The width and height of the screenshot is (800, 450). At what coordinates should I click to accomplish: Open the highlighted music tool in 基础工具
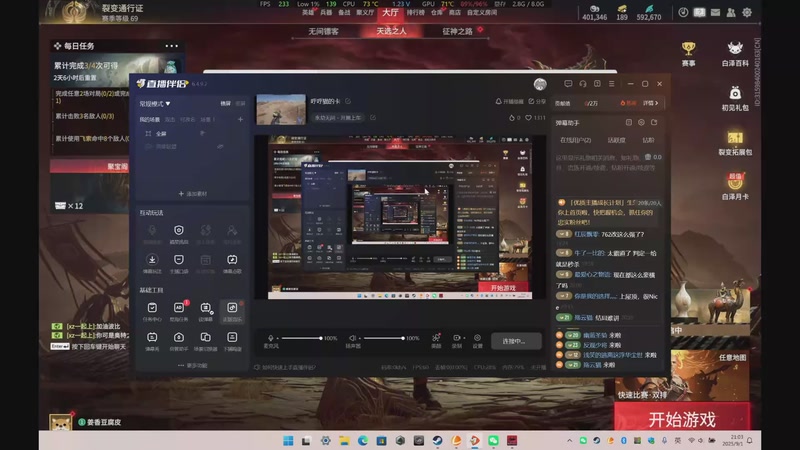(232, 311)
